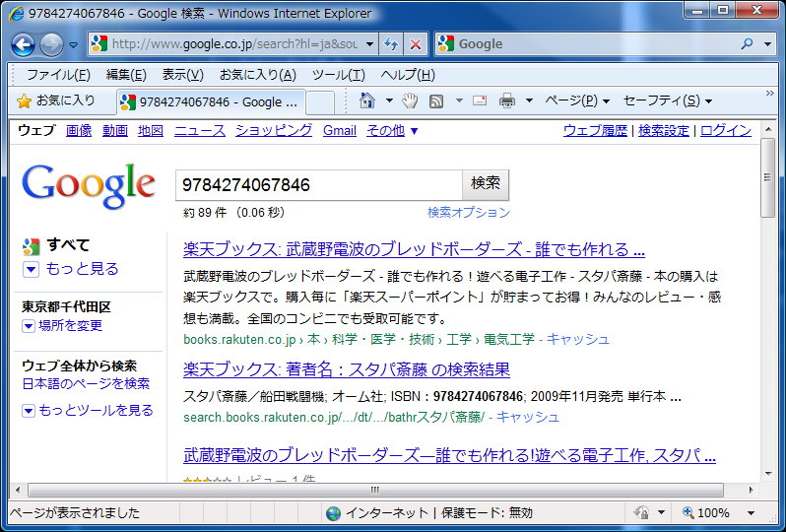
Task: Click the Read mail icon
Action: click(480, 100)
